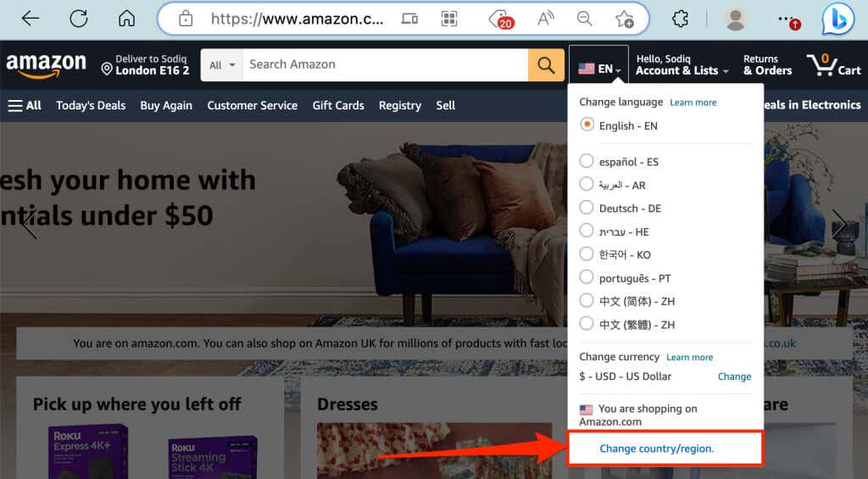Screen dimensions: 868x479
Task: Click the Bing chat sidebar icon
Action: [837, 19]
